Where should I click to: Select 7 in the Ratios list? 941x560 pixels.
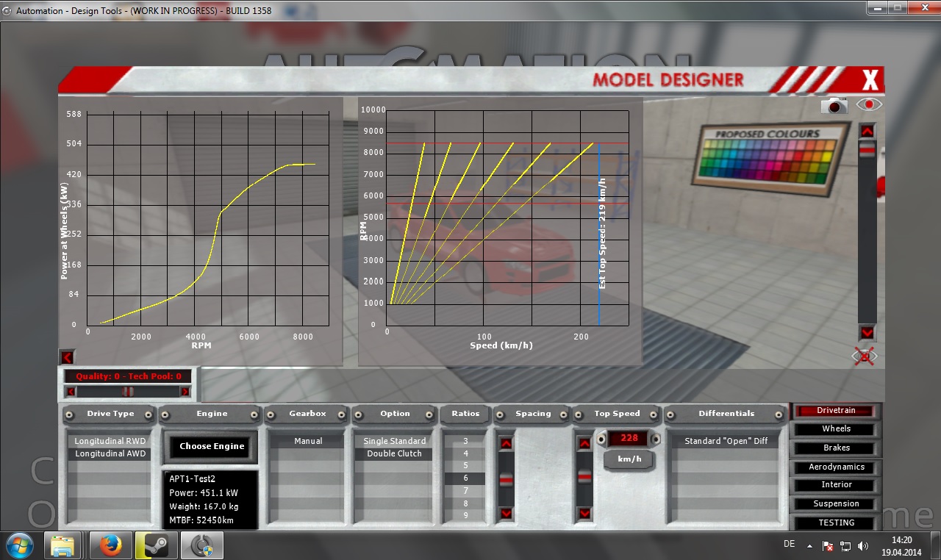465,491
